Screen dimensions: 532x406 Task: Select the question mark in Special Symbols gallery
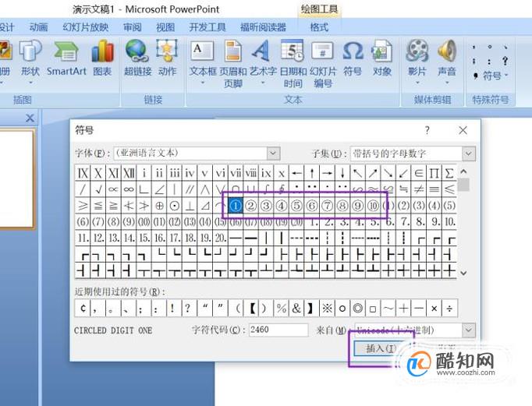[x=505, y=61]
